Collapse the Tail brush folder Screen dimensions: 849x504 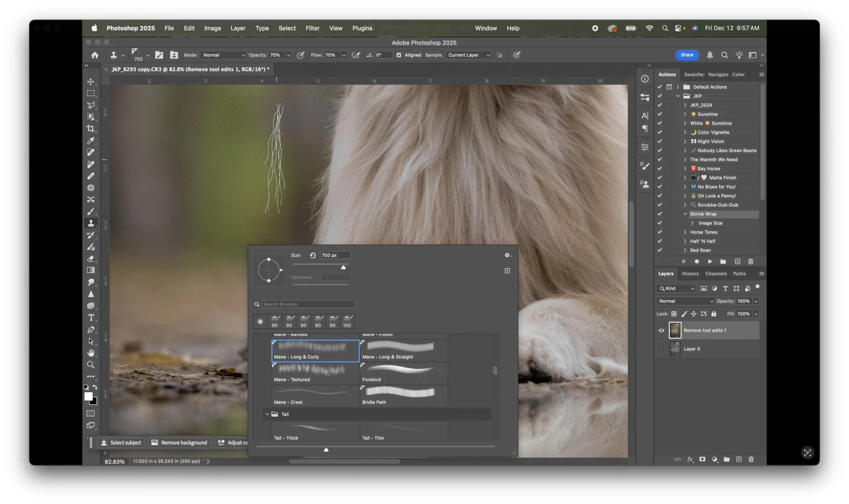(267, 414)
